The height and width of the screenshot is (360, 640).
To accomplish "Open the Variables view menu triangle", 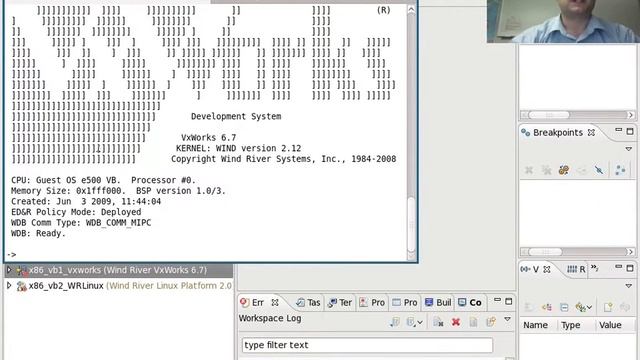I will click(x=629, y=286).
